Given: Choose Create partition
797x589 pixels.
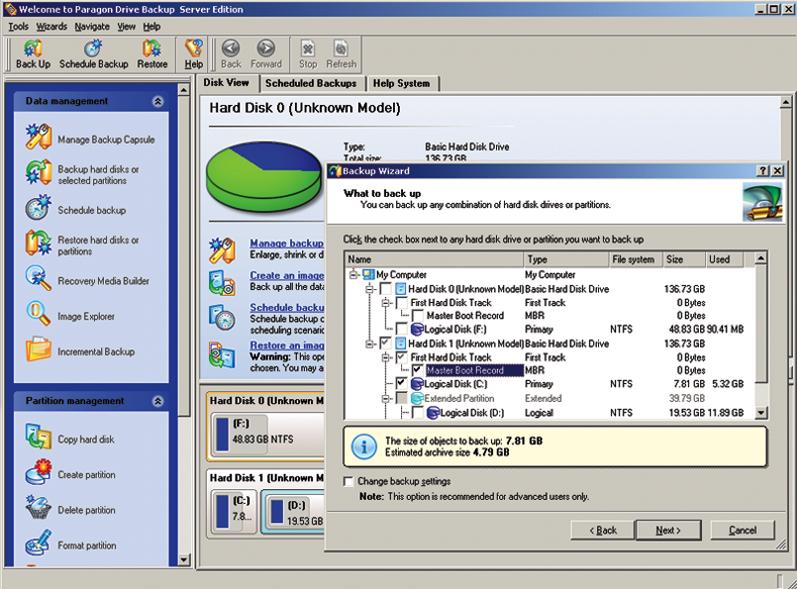Looking at the screenshot, I should (x=71, y=474).
